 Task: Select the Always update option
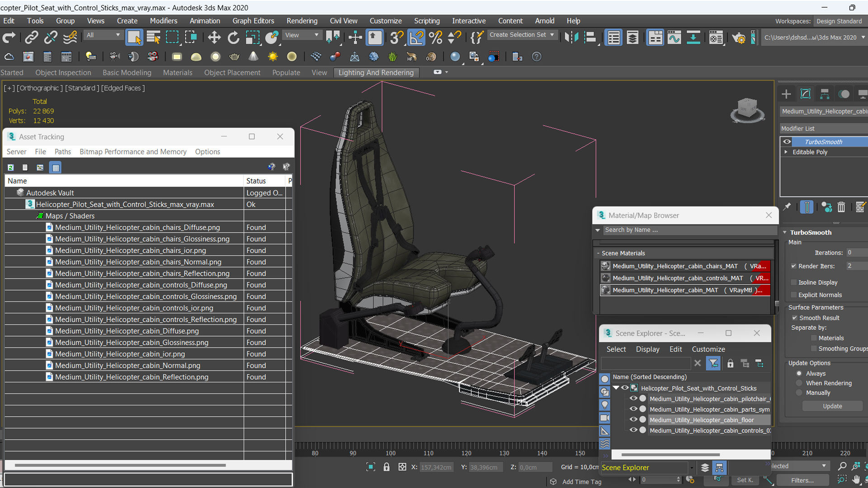coord(799,373)
